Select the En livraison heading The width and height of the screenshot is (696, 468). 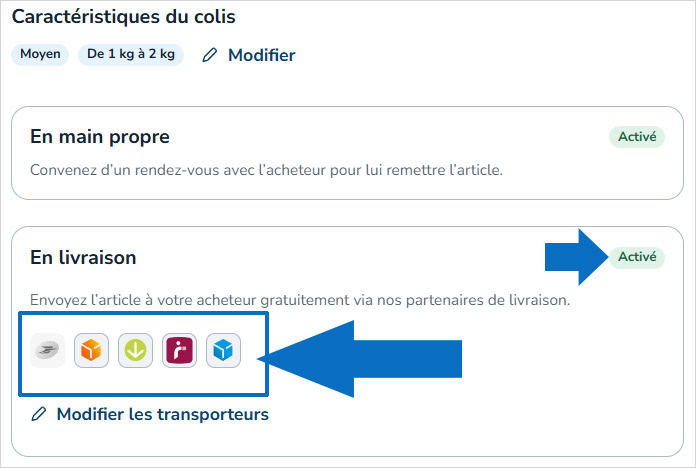point(83,257)
